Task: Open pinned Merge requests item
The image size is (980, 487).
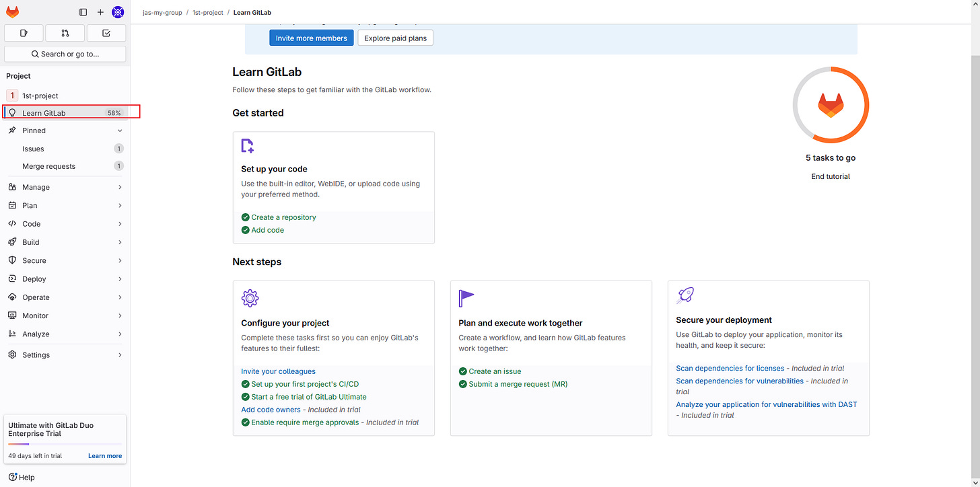Action: pos(65,166)
